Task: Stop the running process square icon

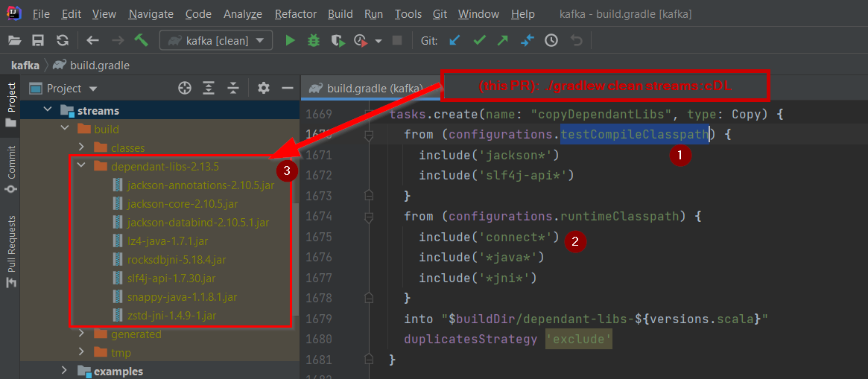Action: pos(397,40)
